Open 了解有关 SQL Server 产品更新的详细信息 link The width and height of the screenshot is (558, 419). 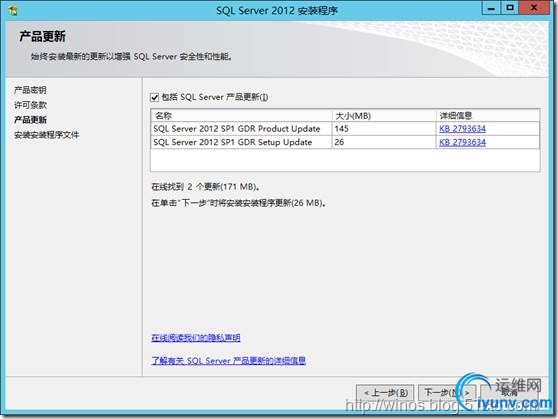tap(228, 361)
